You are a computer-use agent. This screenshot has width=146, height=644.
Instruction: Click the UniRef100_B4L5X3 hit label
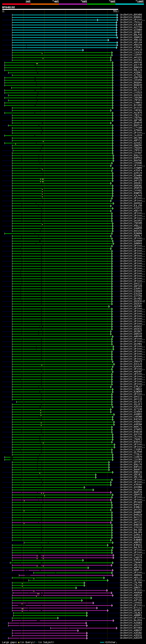[131, 548]
